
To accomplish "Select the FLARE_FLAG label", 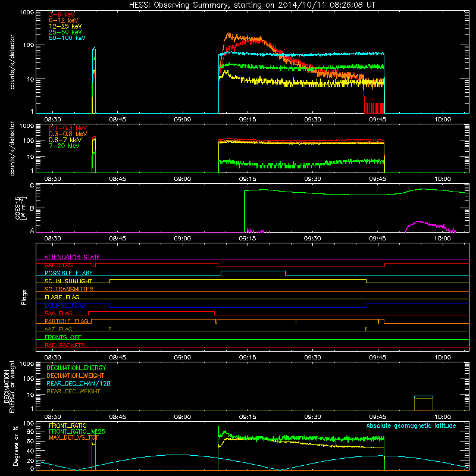I will [62, 297].
